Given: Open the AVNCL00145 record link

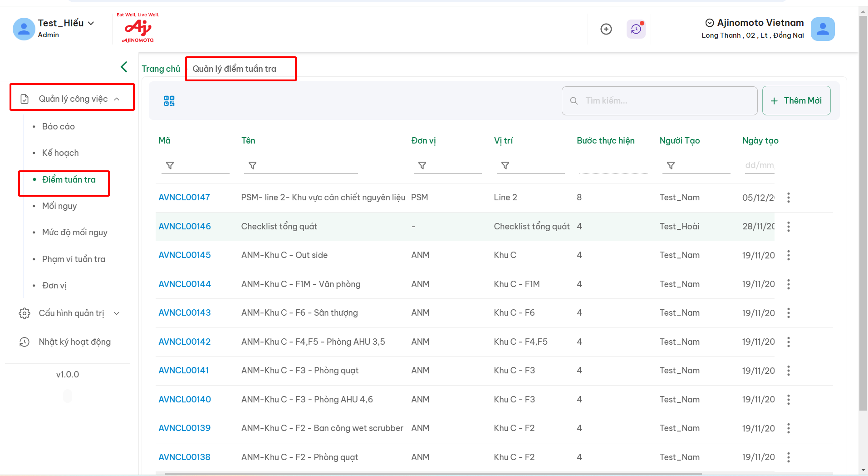Looking at the screenshot, I should coord(185,255).
